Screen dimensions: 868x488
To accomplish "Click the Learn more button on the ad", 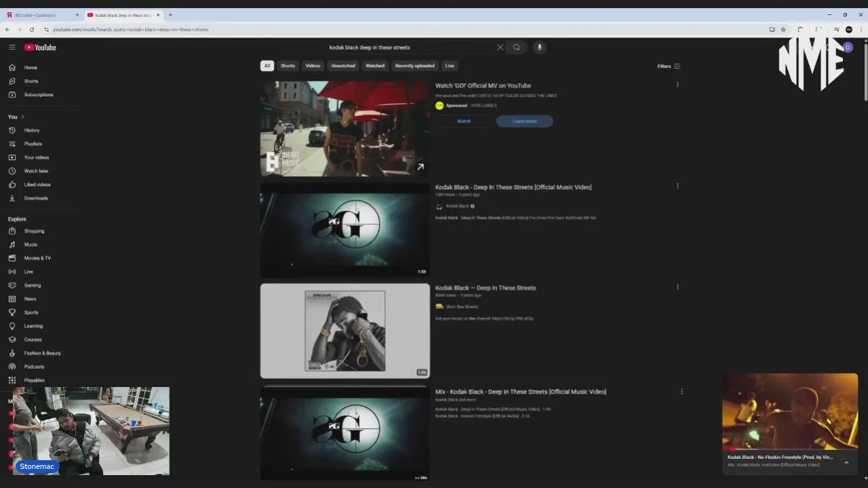I will point(525,121).
